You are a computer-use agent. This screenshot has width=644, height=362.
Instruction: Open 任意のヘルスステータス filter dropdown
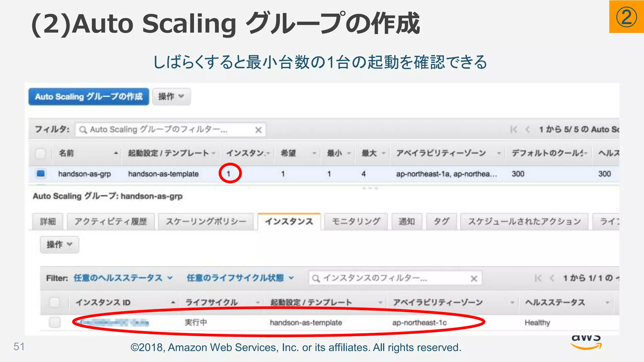(x=123, y=278)
